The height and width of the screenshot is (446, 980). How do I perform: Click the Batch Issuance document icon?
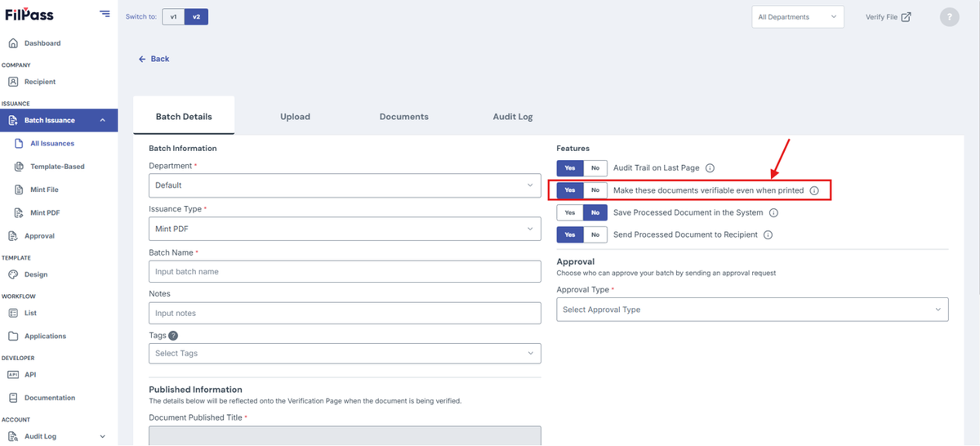click(13, 120)
